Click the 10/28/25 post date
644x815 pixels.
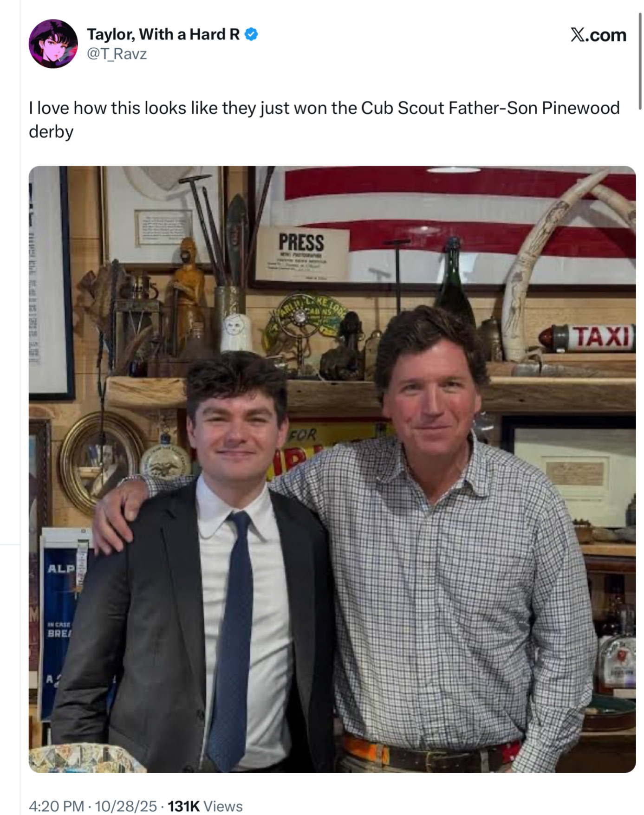tap(126, 806)
